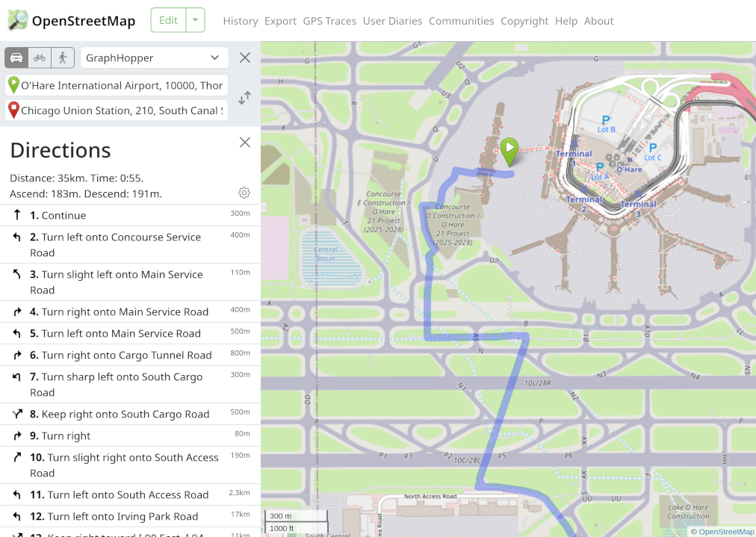
Task: Click the Chicago Union Station destination field
Action: click(117, 111)
